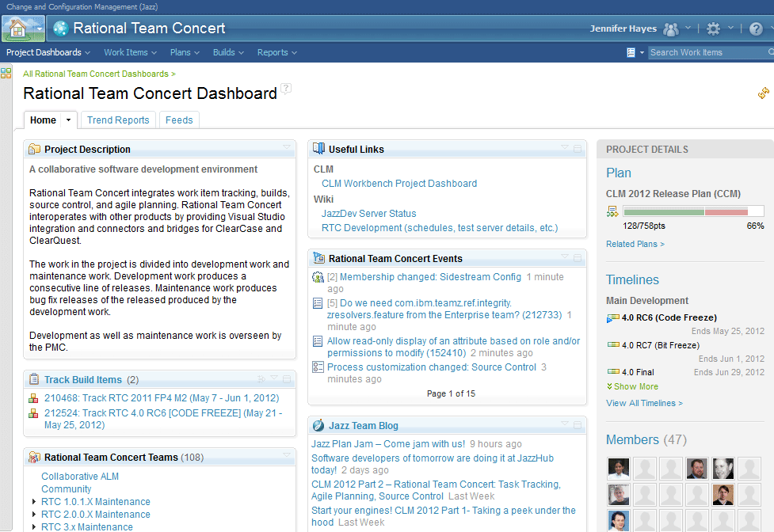Viewport: 774px width, 532px height.
Task: Open the Home tab dropdown arrow
Action: [69, 120]
